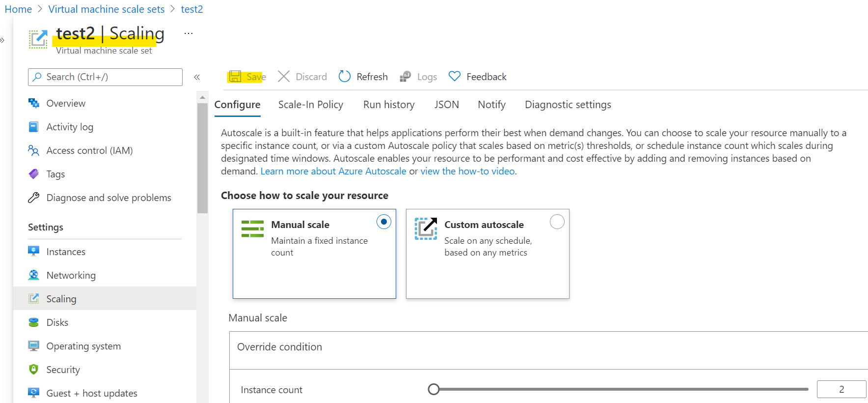The height and width of the screenshot is (403, 868).
Task: Open the Notify tab
Action: pyautogui.click(x=491, y=105)
